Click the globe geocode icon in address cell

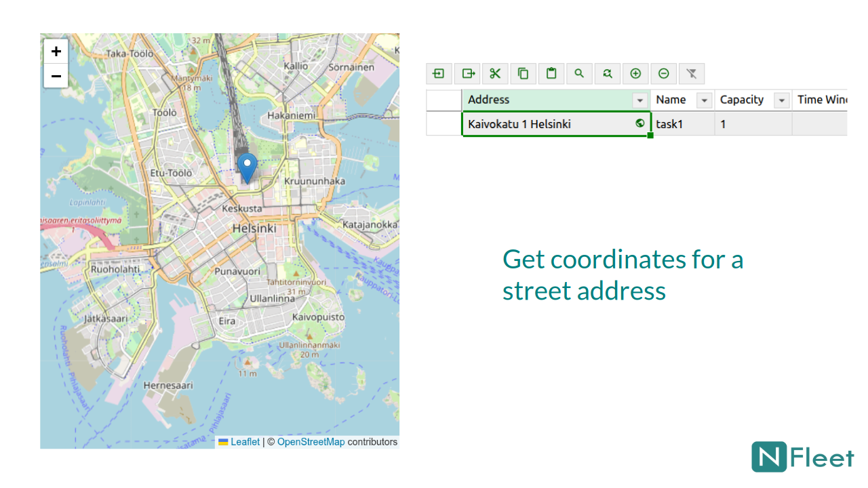pos(639,123)
